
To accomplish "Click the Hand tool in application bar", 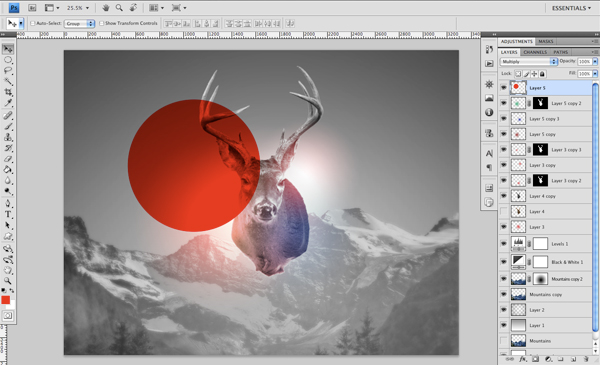I will click(106, 8).
